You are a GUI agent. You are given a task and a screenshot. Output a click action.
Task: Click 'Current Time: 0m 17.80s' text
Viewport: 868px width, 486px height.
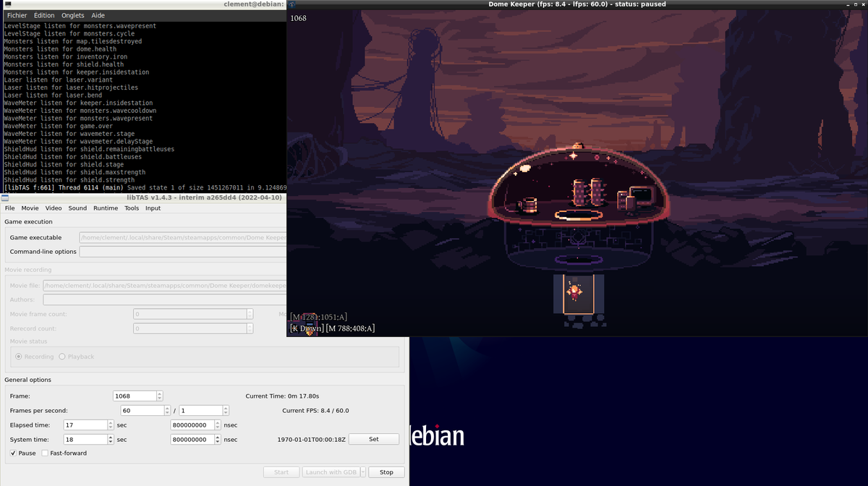point(283,396)
